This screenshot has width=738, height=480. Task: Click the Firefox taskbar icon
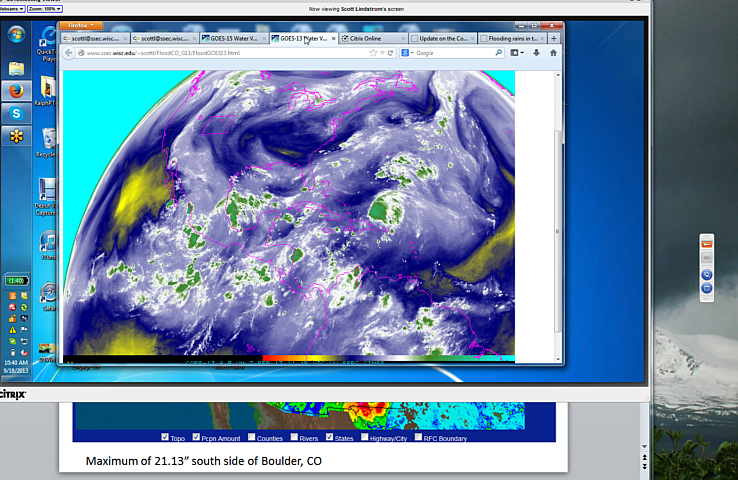(x=16, y=91)
